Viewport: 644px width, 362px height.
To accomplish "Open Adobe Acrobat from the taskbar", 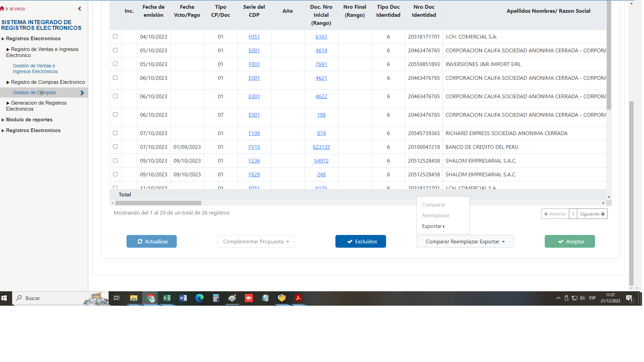I will coord(298,298).
